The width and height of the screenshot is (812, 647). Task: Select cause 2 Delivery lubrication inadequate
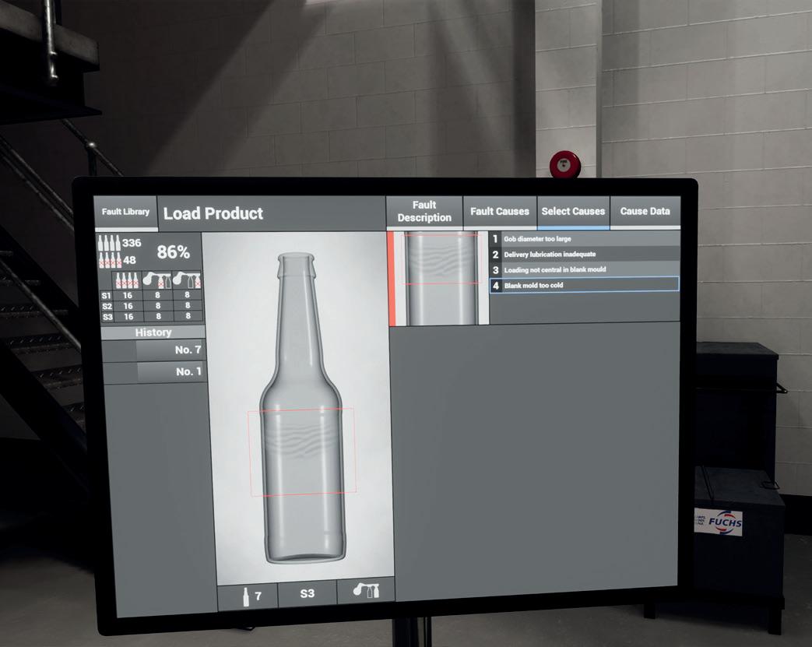pos(584,255)
